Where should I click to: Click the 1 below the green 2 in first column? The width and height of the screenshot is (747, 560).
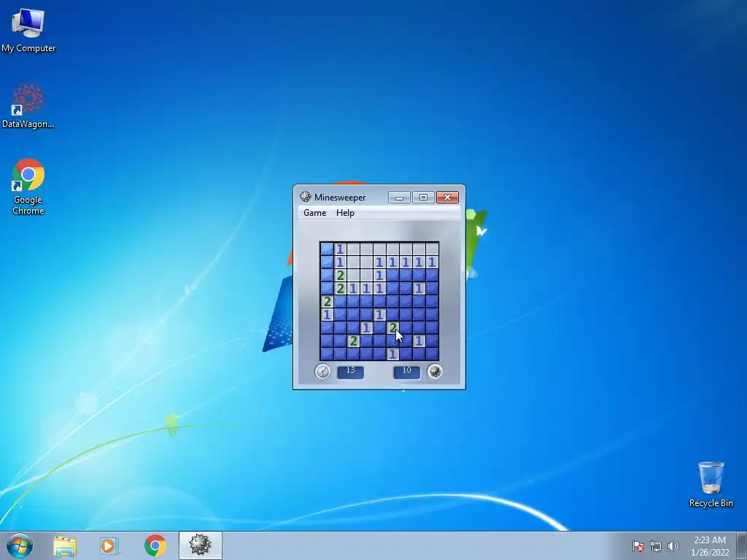point(327,315)
